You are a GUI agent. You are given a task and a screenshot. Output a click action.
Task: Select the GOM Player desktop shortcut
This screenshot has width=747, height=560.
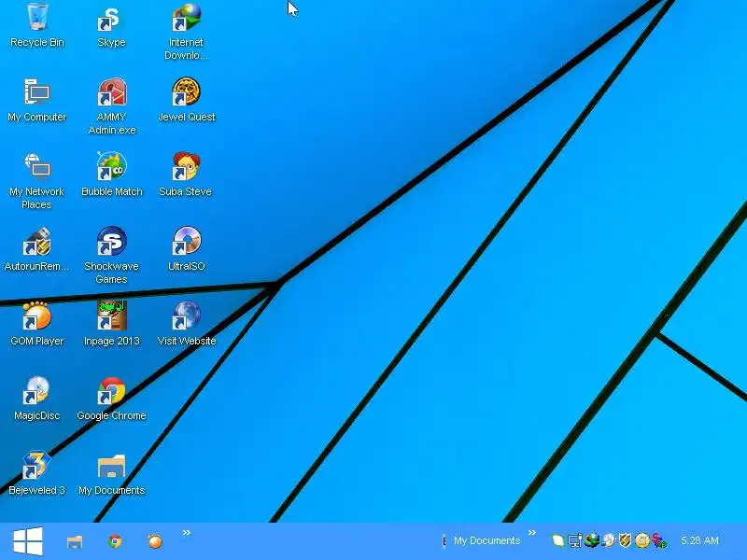37,324
